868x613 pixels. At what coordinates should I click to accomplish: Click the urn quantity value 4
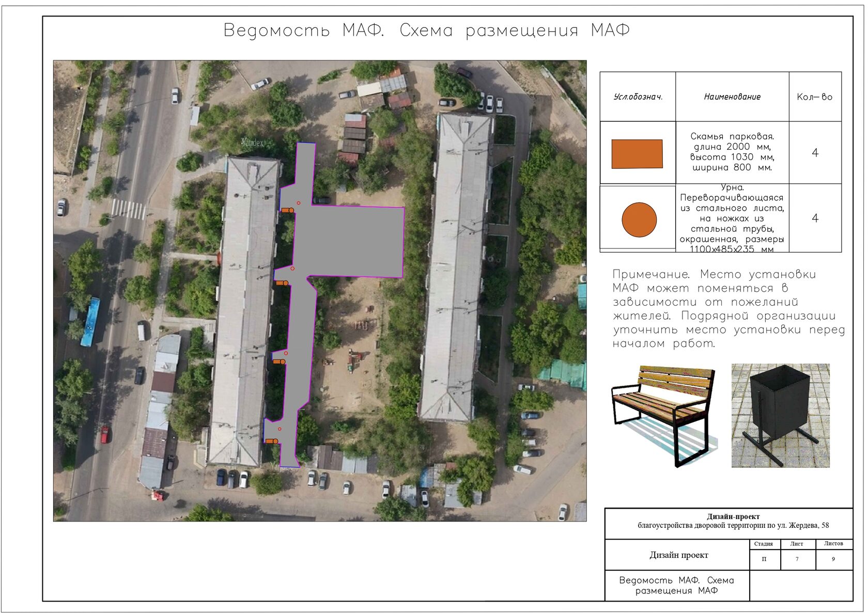815,218
